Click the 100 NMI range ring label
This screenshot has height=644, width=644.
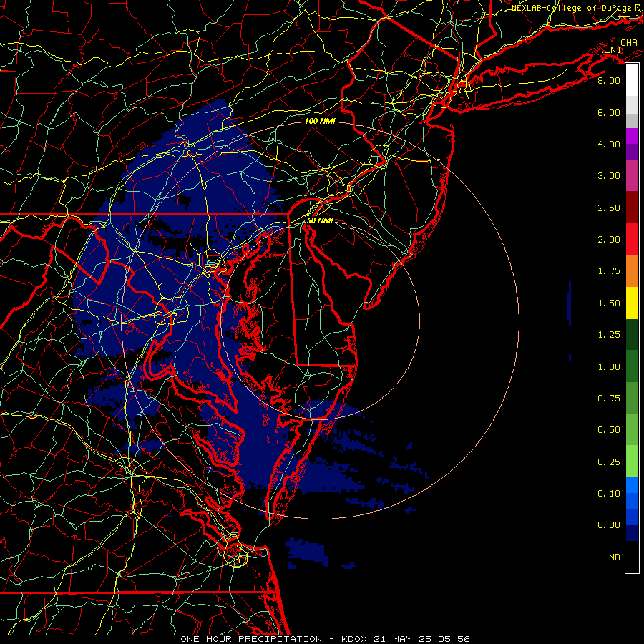320,121
